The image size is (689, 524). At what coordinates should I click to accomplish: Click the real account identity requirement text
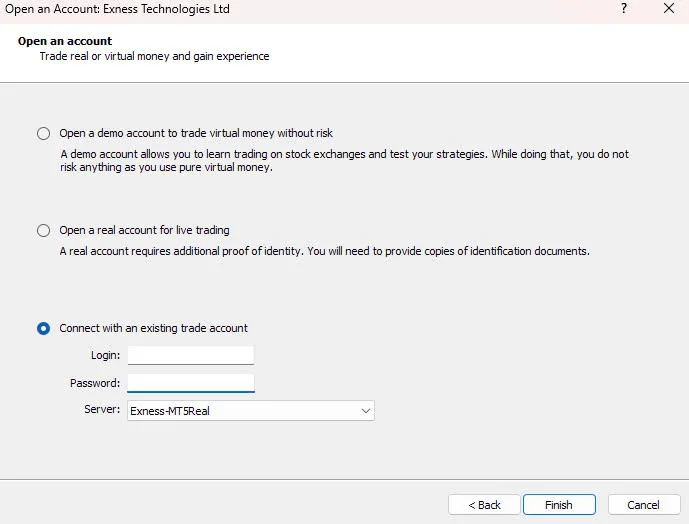[325, 251]
